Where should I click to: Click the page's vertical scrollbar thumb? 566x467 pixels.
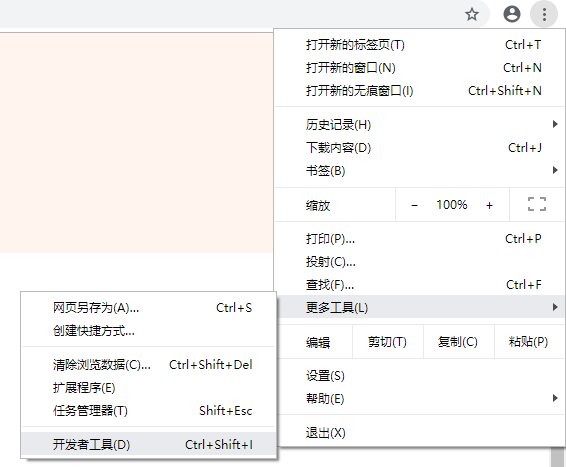(558, 457)
